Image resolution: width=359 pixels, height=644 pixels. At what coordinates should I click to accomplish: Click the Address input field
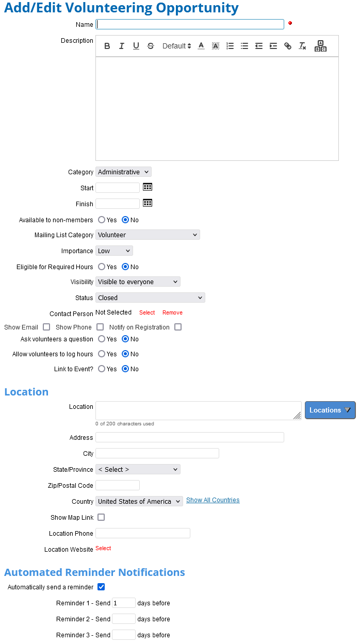click(x=190, y=437)
